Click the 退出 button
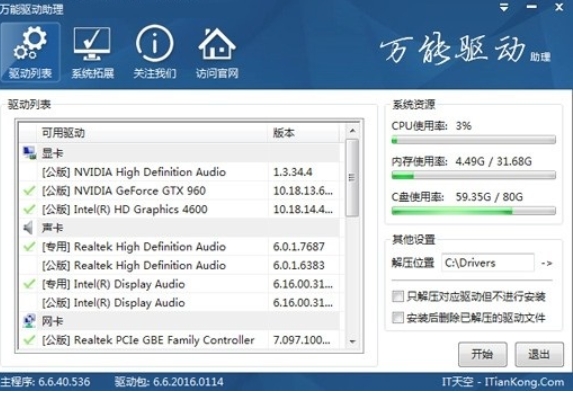 [539, 354]
